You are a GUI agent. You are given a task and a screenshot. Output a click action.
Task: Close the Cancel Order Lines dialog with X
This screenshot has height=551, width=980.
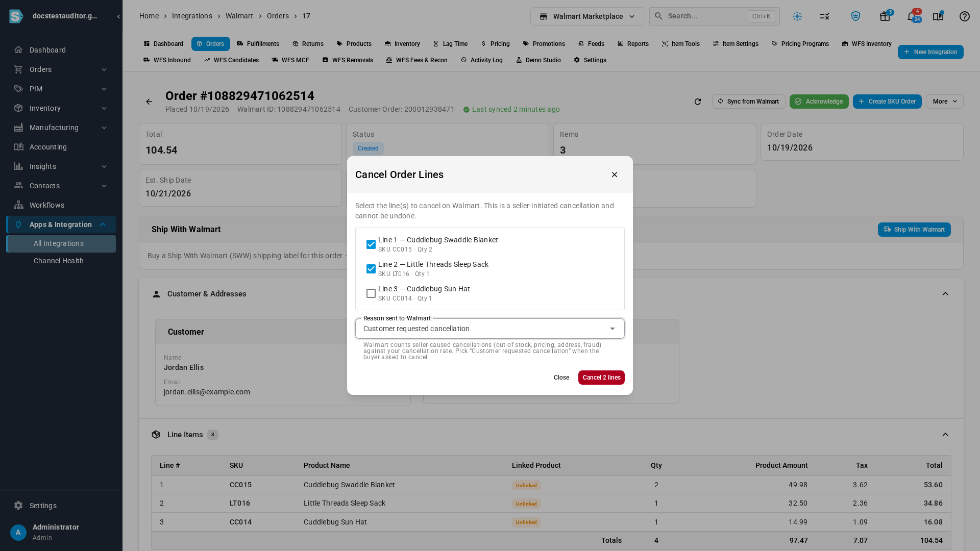click(x=615, y=174)
